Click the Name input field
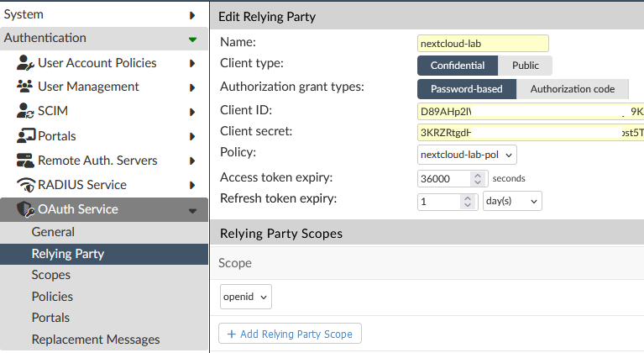The width and height of the screenshot is (644, 353). [482, 43]
